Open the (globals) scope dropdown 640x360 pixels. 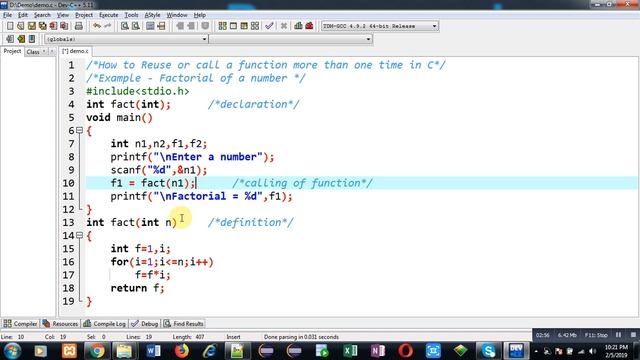(126, 39)
